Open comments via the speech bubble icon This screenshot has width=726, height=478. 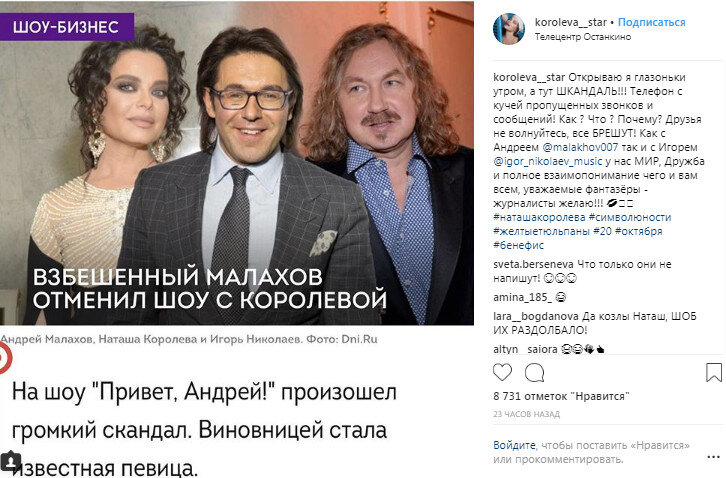pyautogui.click(x=534, y=372)
